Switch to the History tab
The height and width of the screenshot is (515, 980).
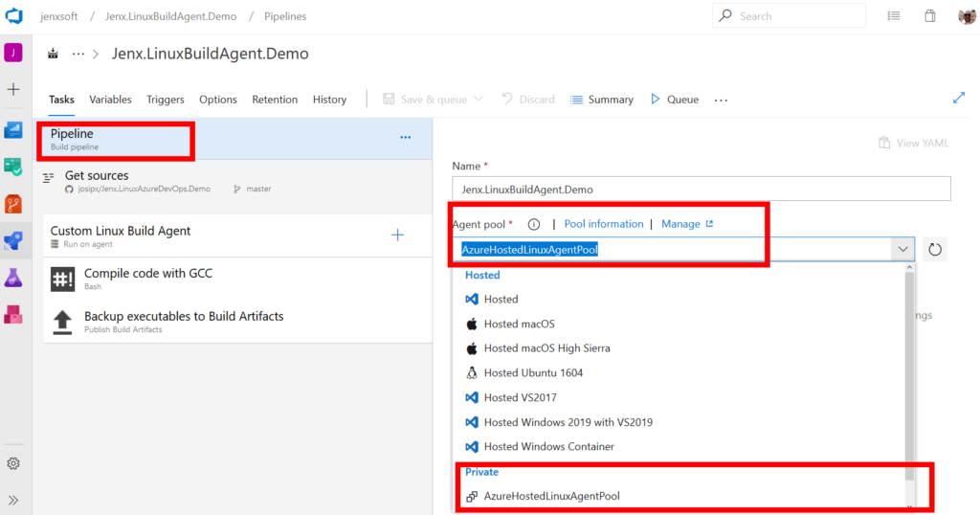[x=329, y=100]
